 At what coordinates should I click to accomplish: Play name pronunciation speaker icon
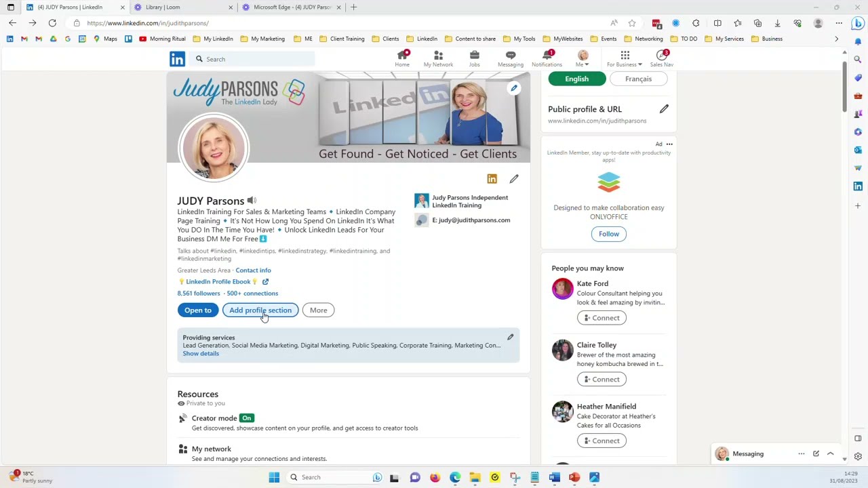(x=252, y=201)
